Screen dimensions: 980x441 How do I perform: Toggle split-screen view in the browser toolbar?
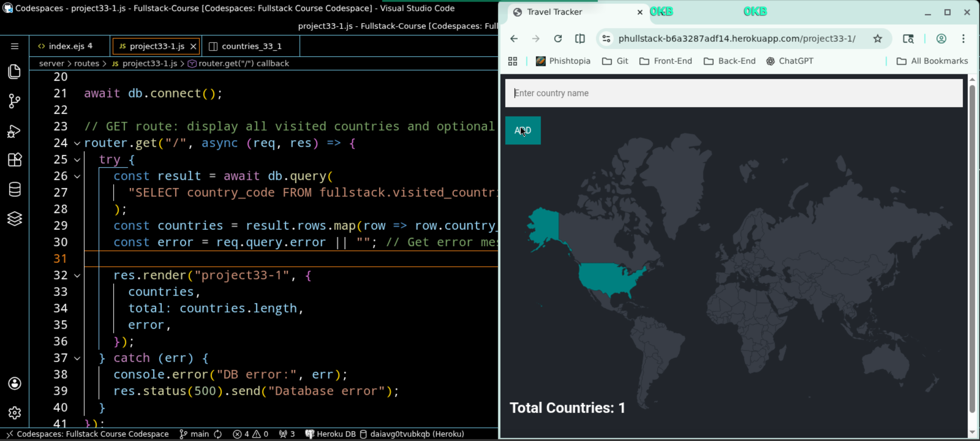(x=580, y=38)
